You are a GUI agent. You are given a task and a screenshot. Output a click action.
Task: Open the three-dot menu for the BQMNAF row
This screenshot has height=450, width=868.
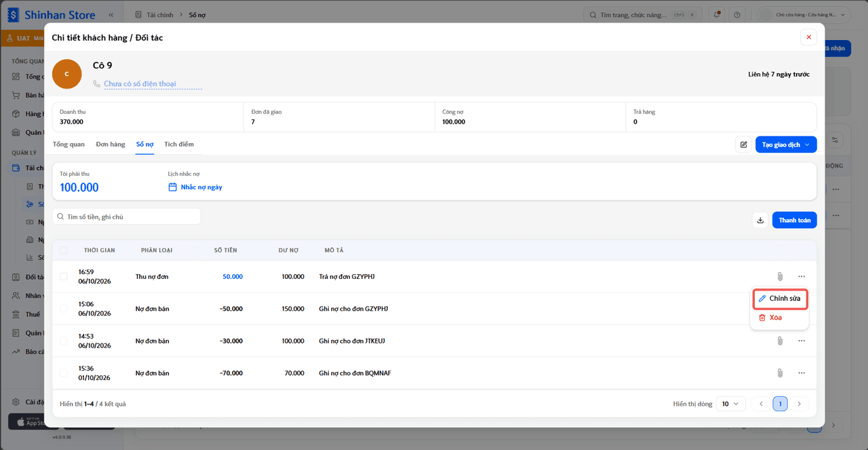(x=802, y=373)
